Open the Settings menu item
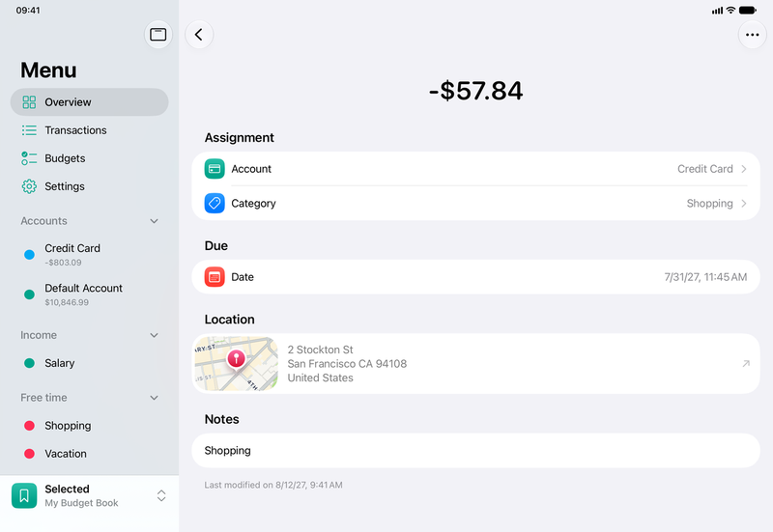The width and height of the screenshot is (773, 532). 89,186
